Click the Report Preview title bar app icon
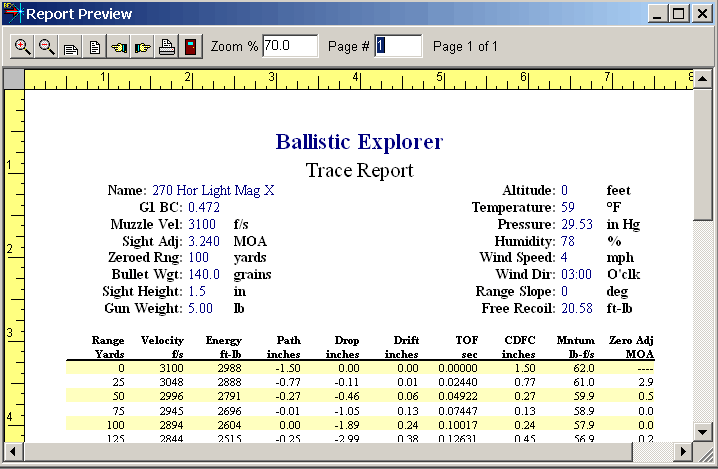 tap(13, 13)
